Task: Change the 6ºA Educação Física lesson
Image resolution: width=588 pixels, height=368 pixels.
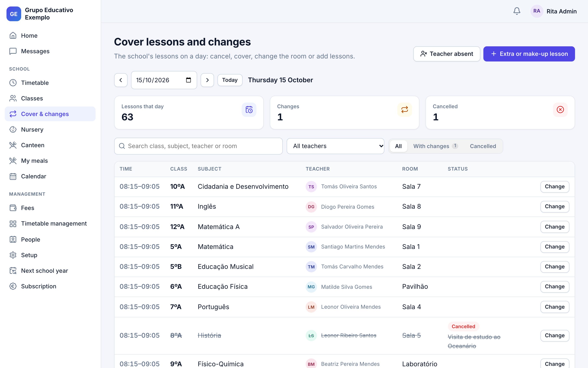Action: pyautogui.click(x=555, y=287)
